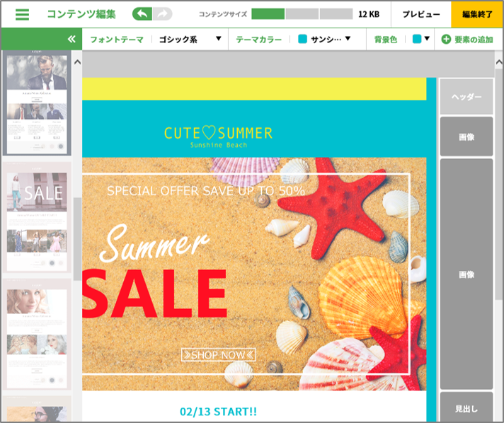Select the blonde woman template thumbnail

37,335
